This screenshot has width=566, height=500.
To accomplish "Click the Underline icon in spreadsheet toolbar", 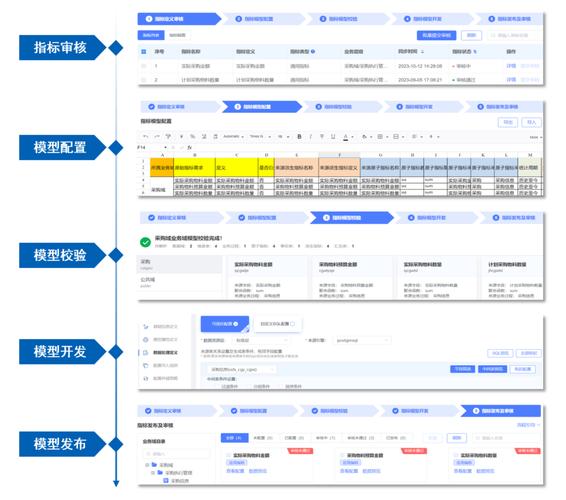I will (333, 136).
